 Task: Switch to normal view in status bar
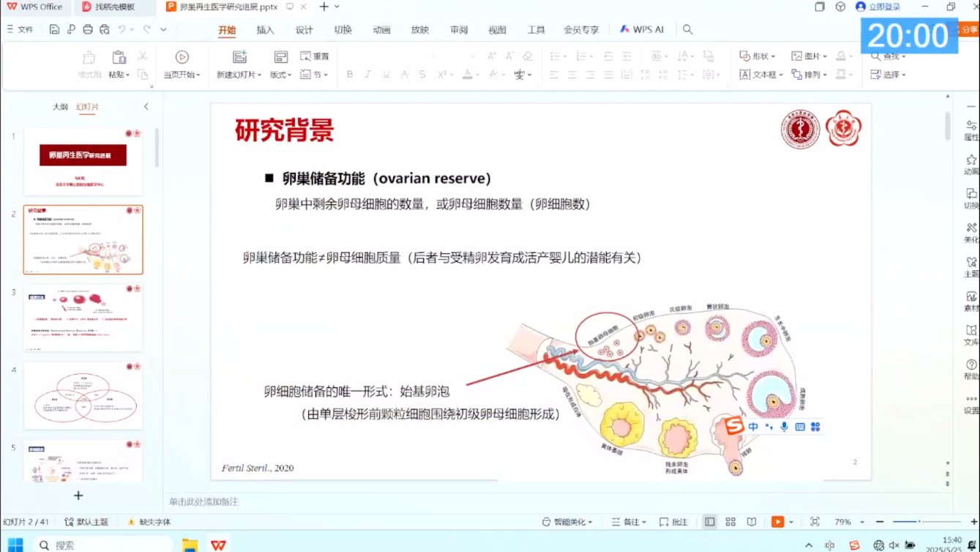pyautogui.click(x=709, y=522)
